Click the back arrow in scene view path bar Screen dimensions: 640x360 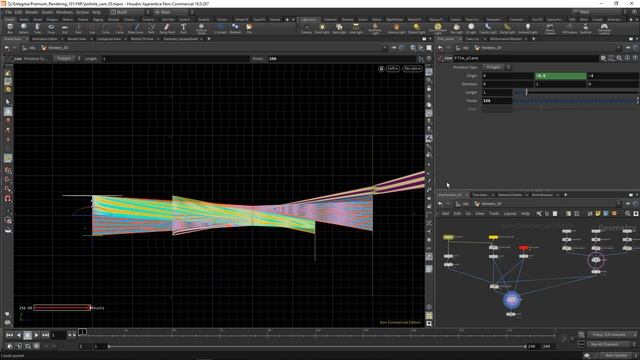click(7, 48)
